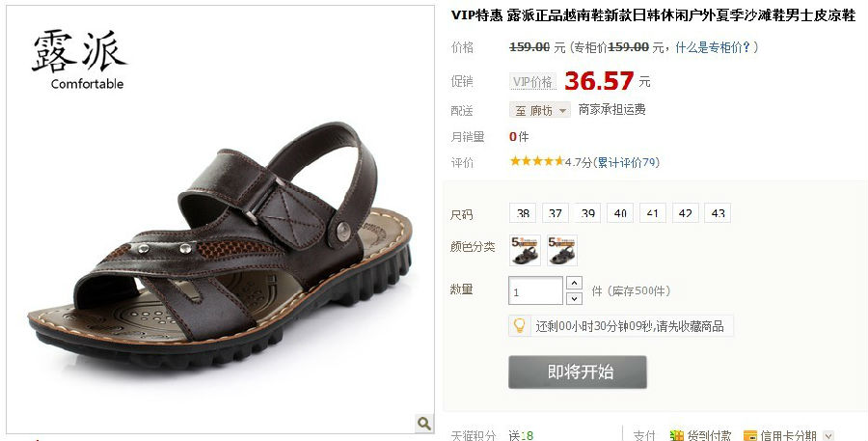Screen dimensions: 868x441
Task: Expand the credit card installment dropdown arrow
Action: (x=828, y=436)
